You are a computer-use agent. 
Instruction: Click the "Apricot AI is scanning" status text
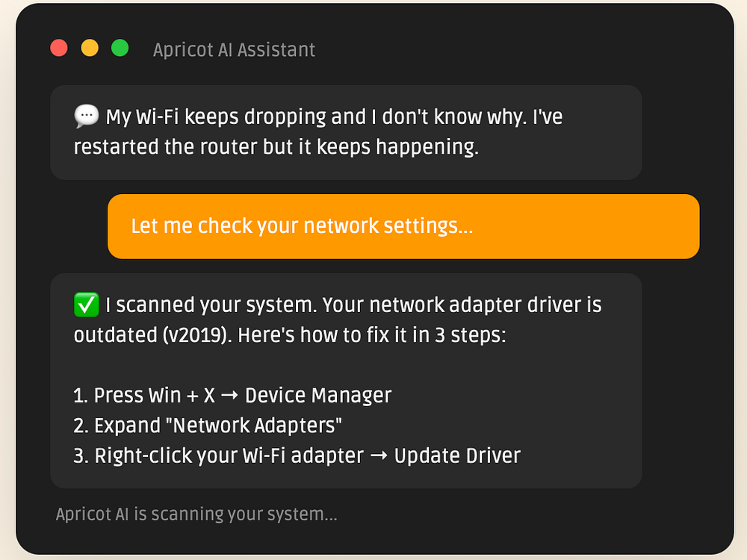[196, 514]
